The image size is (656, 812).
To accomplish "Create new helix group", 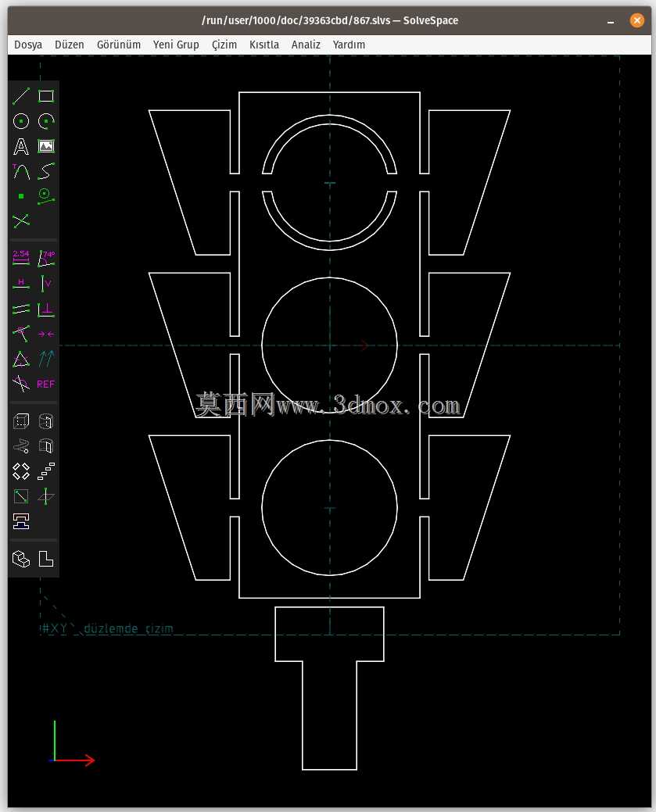I will (x=21, y=446).
